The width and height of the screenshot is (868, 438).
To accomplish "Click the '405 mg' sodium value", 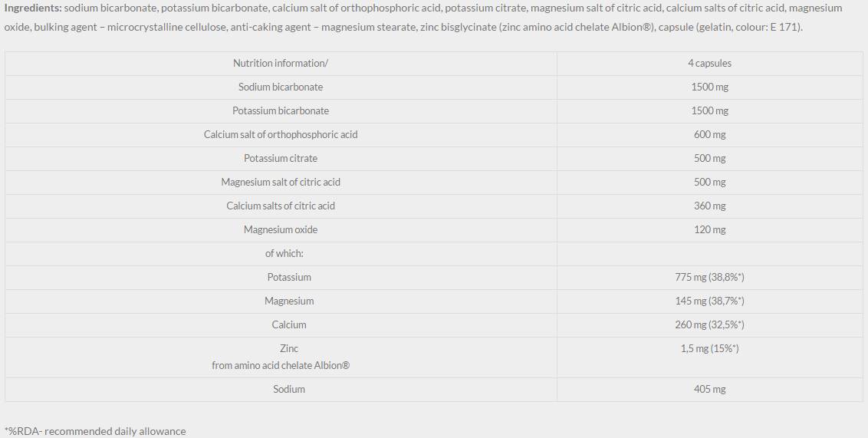I will tap(709, 389).
